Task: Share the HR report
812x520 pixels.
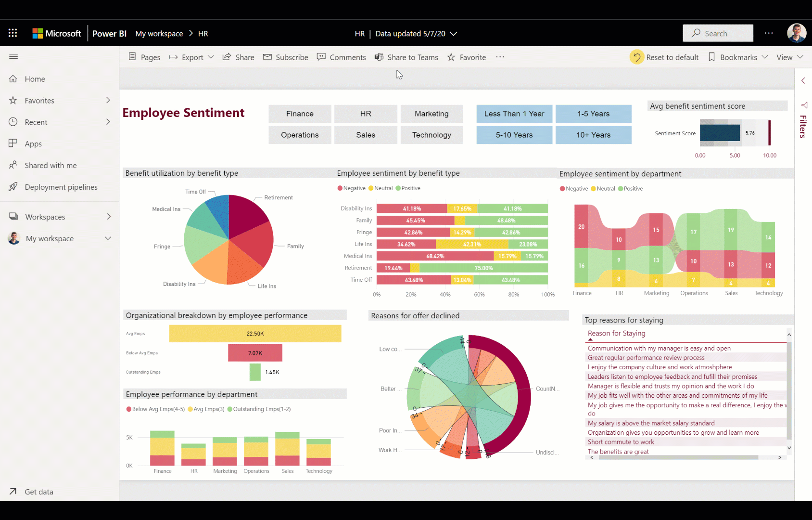Action: click(238, 57)
